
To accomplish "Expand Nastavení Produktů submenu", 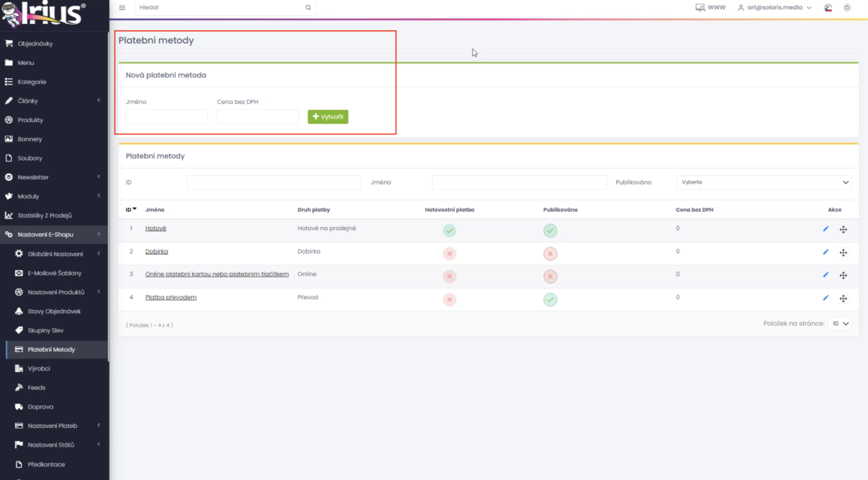I will coord(54,292).
